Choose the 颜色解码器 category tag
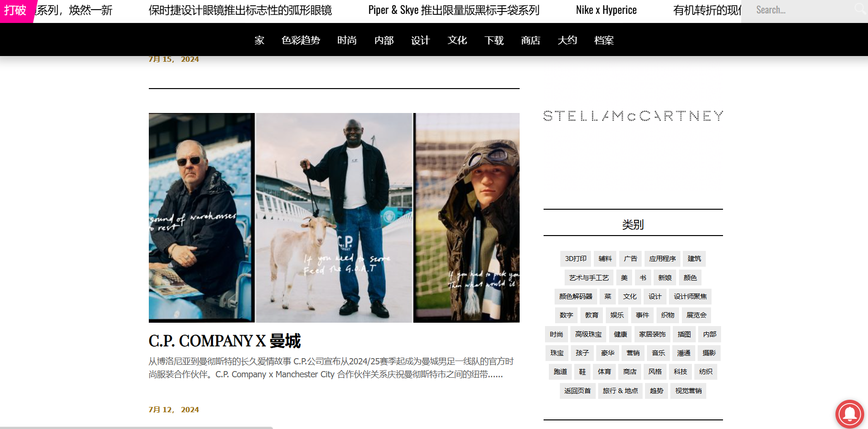This screenshot has height=429, width=868. pyautogui.click(x=576, y=296)
